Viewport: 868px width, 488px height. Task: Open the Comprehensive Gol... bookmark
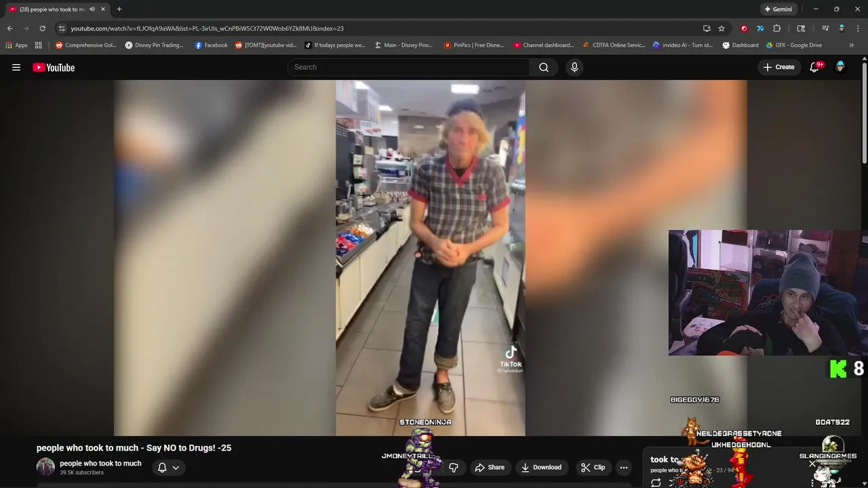(86, 45)
